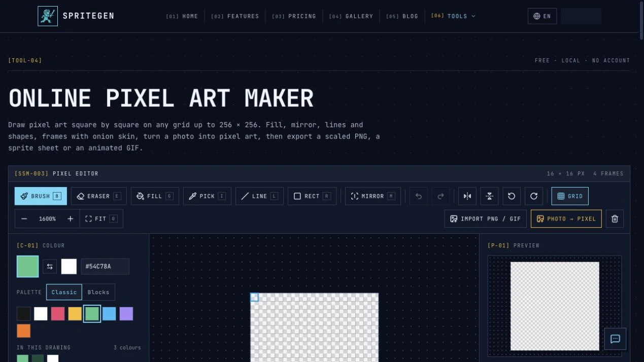Switch to the Blocks palette
Viewport: 644px width, 362px height.
pyautogui.click(x=98, y=292)
